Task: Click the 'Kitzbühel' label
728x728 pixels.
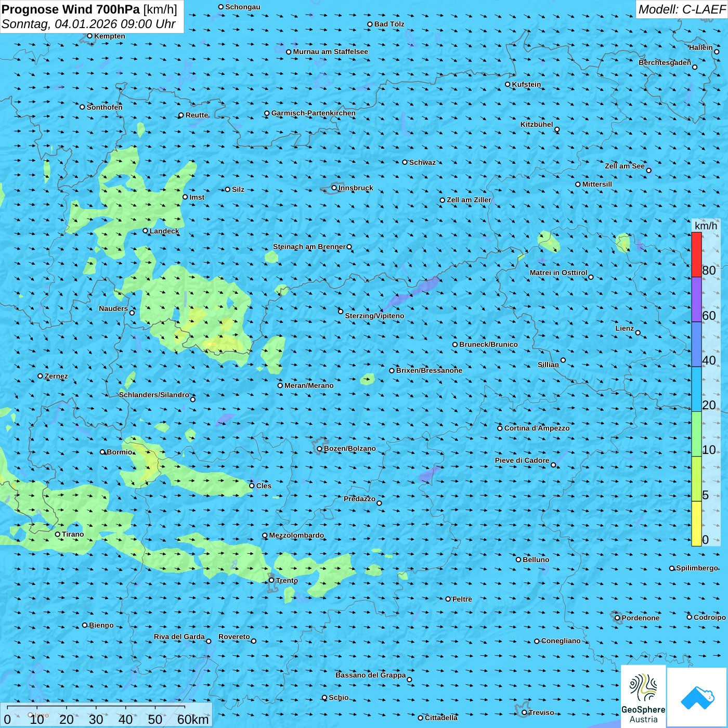Action: click(x=537, y=124)
